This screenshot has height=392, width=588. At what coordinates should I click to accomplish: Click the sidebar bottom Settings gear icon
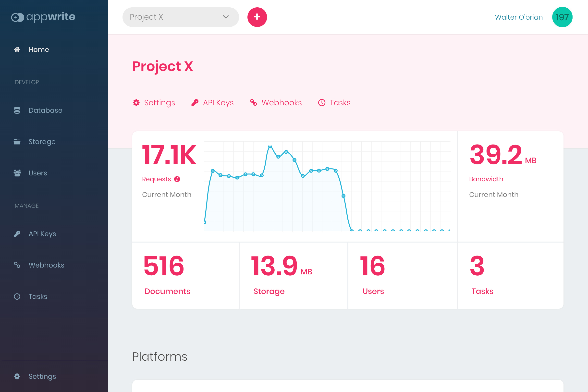(x=17, y=376)
